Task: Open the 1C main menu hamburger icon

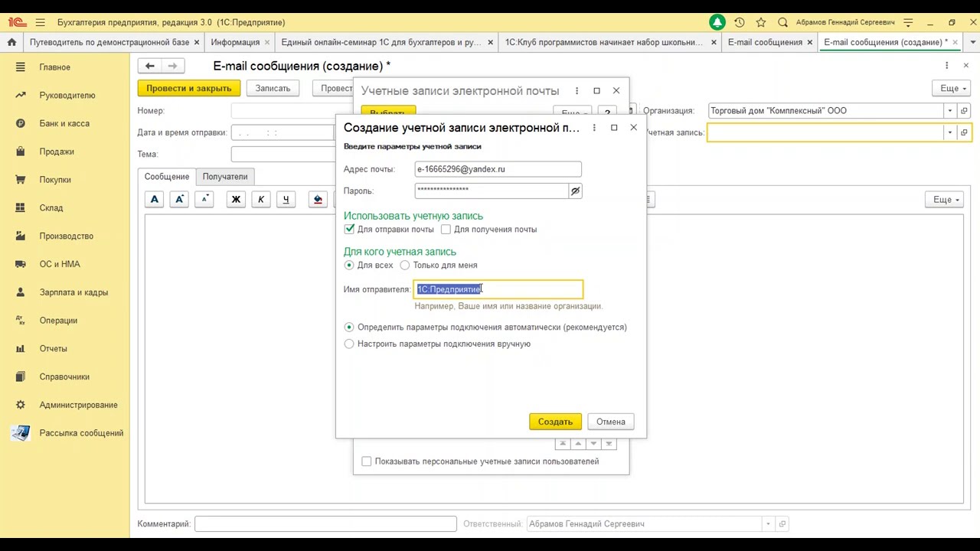Action: (x=40, y=22)
